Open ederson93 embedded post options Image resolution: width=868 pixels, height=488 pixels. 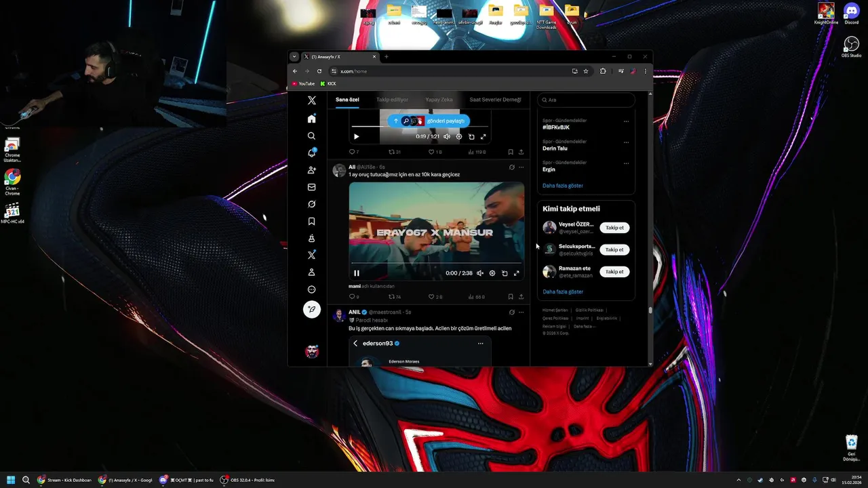click(480, 344)
